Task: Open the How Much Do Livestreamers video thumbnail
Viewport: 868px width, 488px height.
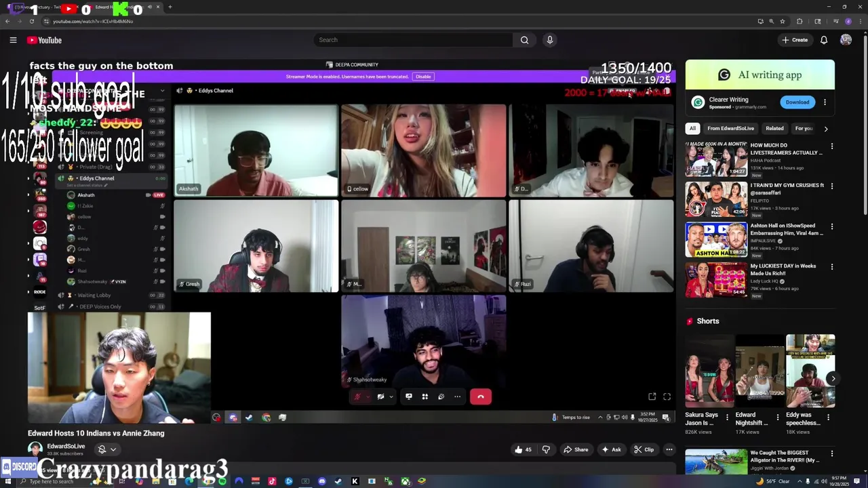Action: click(x=716, y=159)
